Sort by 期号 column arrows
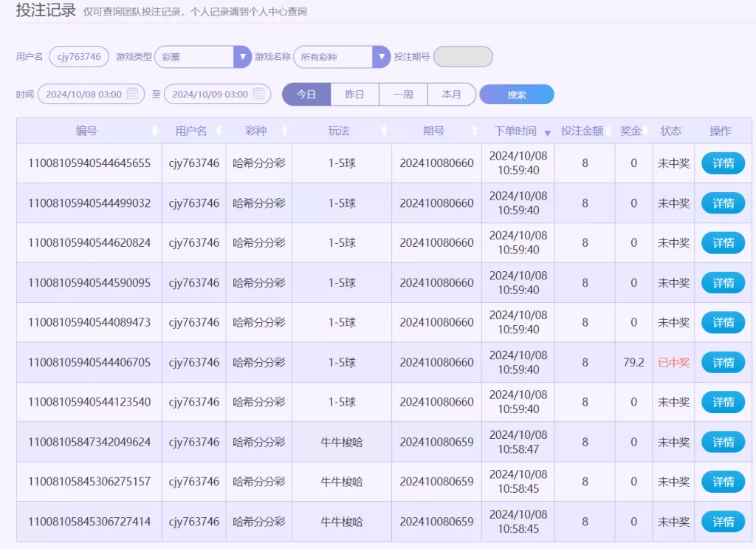The height and width of the screenshot is (549, 756). point(475,131)
